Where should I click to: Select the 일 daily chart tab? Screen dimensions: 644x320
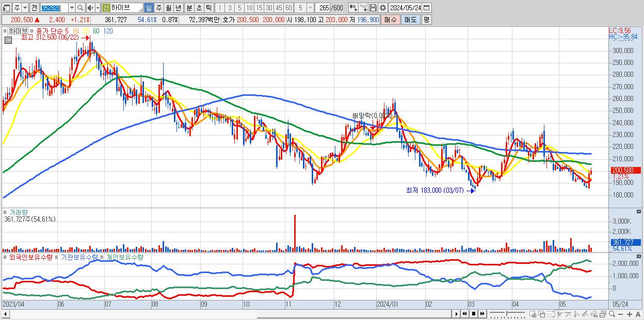(x=149, y=8)
